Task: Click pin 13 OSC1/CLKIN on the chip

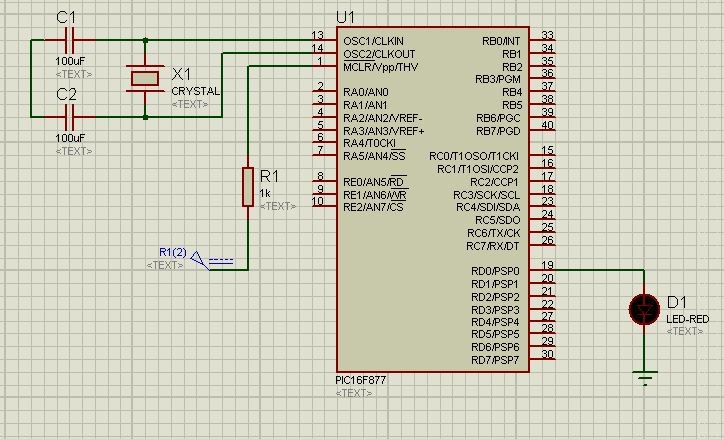Action: [x=322, y=41]
